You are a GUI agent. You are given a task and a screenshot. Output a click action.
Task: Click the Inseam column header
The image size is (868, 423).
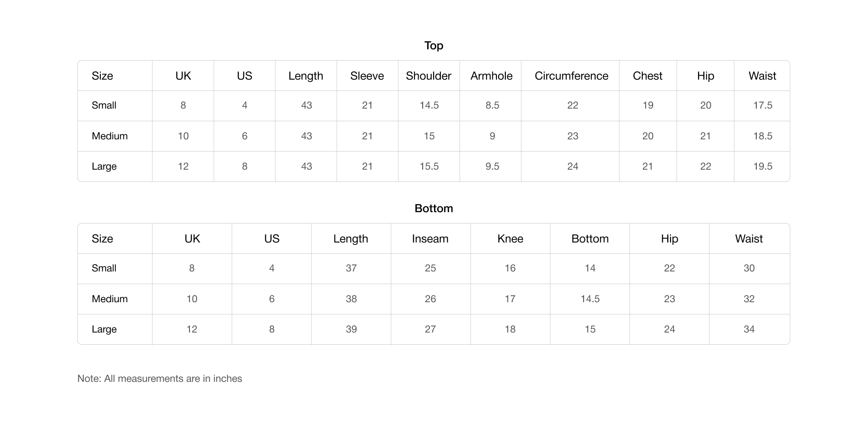point(430,239)
